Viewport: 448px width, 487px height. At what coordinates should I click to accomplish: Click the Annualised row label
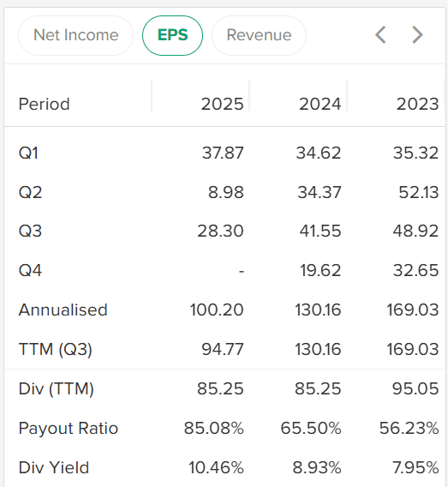click(x=63, y=310)
